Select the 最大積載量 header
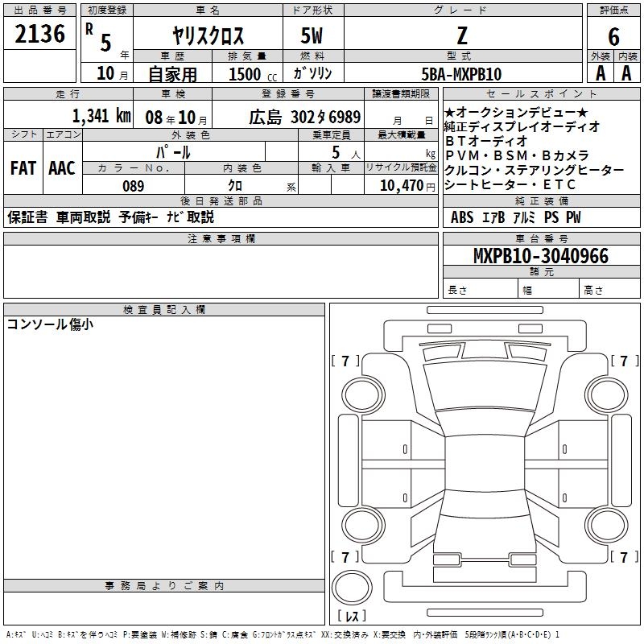This screenshot has width=644, height=644. [401, 134]
